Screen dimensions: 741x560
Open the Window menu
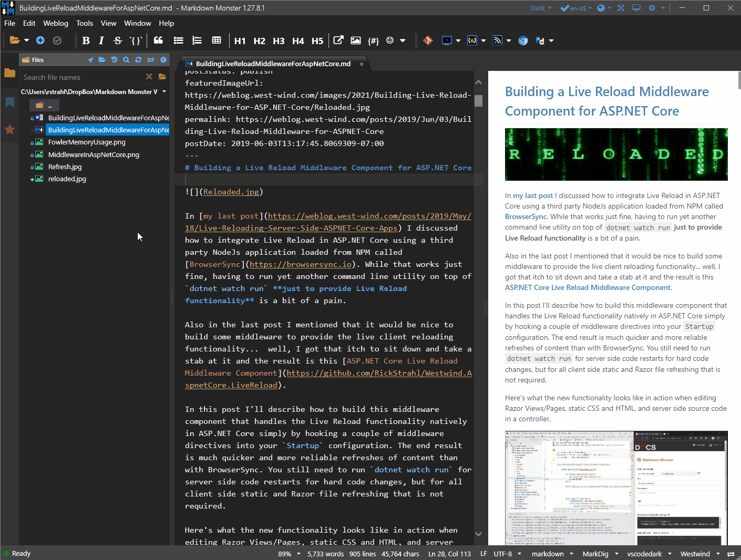138,23
